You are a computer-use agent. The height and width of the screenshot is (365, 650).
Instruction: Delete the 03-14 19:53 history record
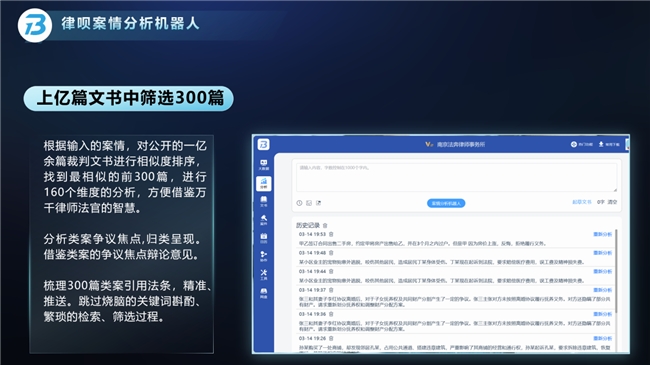tap(331, 234)
